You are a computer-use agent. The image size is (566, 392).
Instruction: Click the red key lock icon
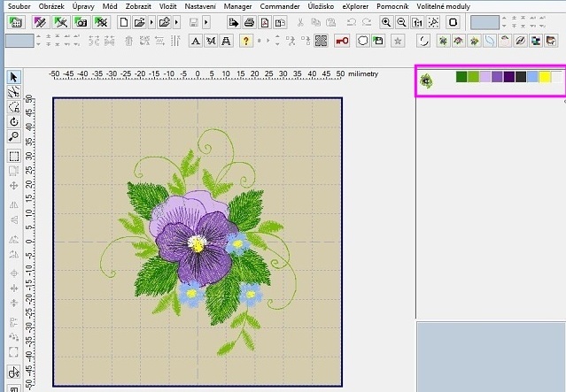(342, 41)
